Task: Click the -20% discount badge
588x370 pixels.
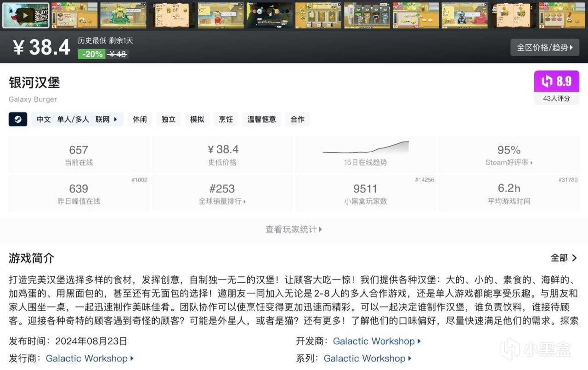Action: click(x=91, y=54)
